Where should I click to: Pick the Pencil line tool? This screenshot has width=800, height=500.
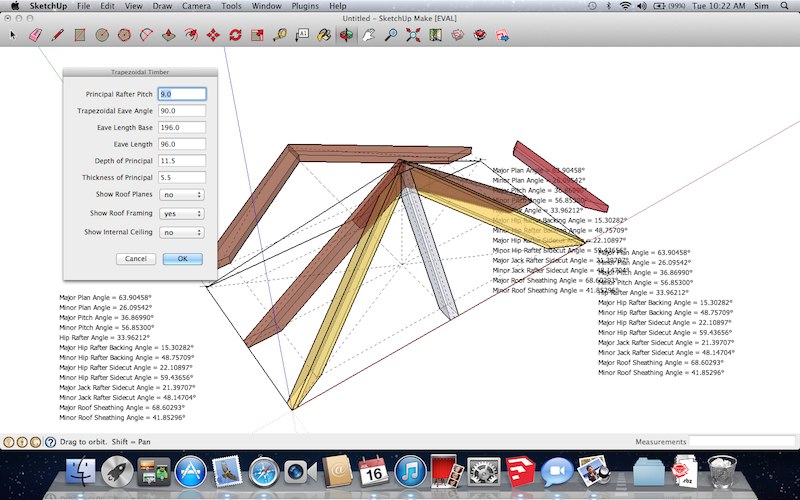pos(57,34)
